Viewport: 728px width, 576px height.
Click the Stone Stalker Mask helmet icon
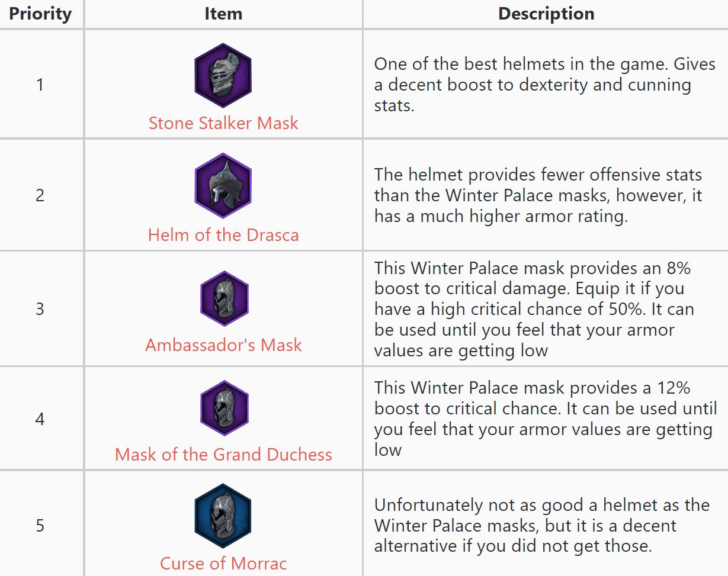(223, 75)
